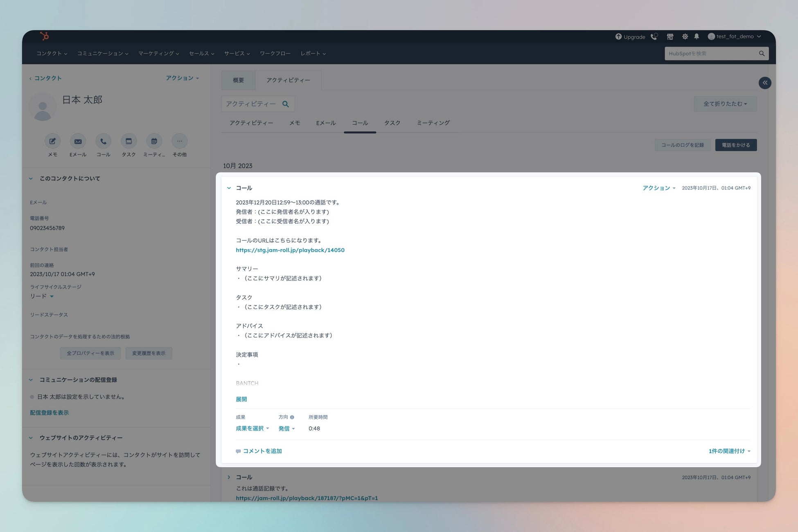Click the memo (メモ) pencil icon
Screen dimensions: 798x532
[x=52, y=141]
